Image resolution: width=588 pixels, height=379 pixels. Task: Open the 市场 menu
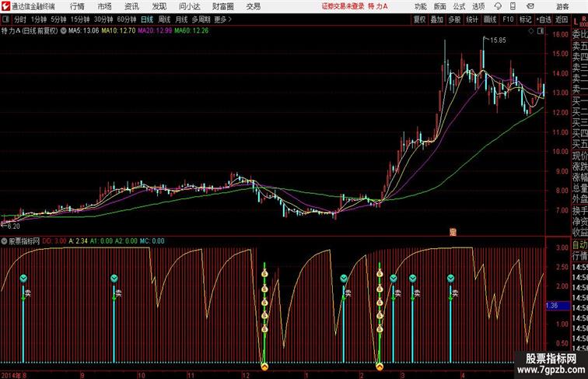[105, 6]
